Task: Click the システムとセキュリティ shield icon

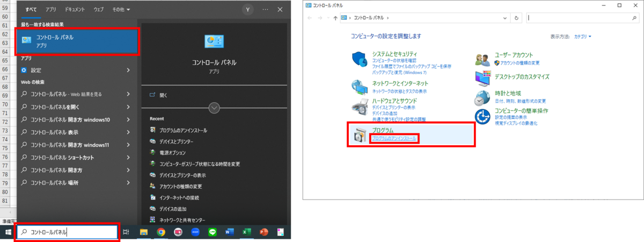Action: (359, 59)
